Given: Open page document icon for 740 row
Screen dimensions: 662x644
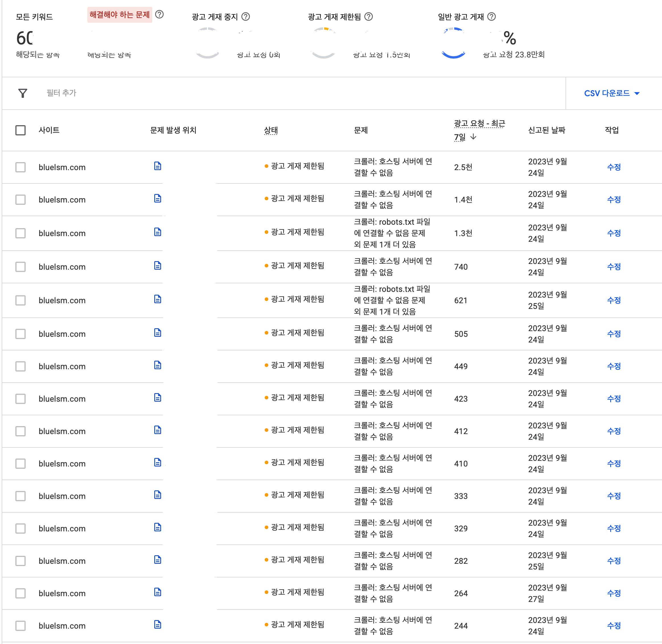Looking at the screenshot, I should [x=157, y=265].
